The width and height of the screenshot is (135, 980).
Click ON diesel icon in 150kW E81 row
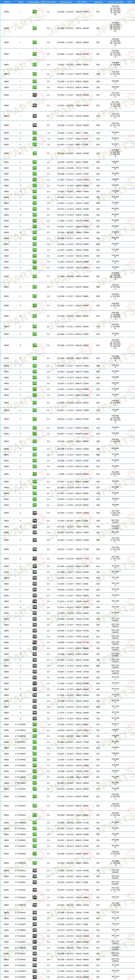pos(35,95)
